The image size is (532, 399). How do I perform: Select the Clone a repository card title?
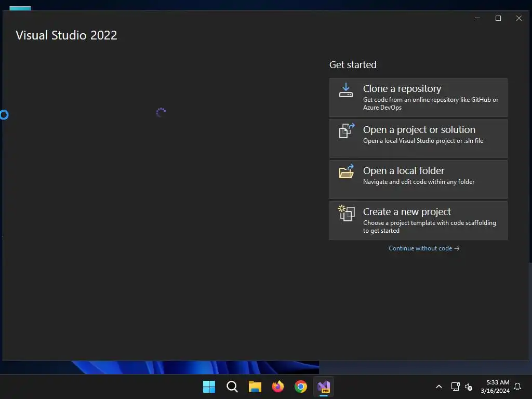[402, 88]
